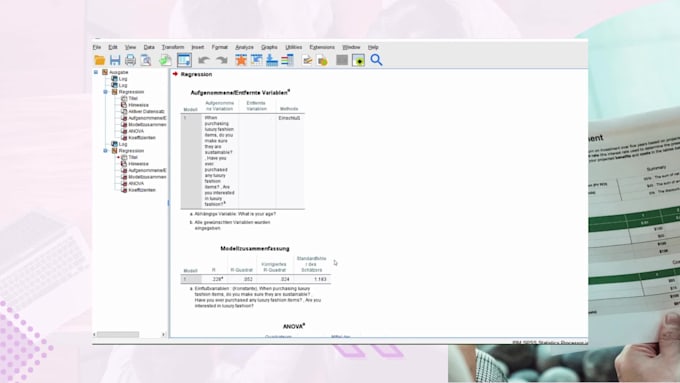Open the Format menu
This screenshot has width=680, height=383.
coord(220,47)
